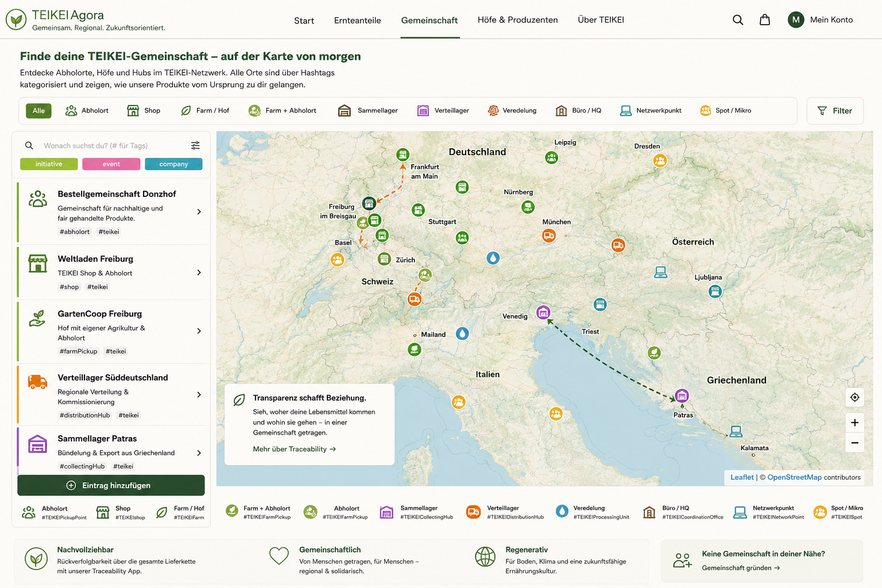
Task: Click the #distributionHub tag
Action: point(84,415)
